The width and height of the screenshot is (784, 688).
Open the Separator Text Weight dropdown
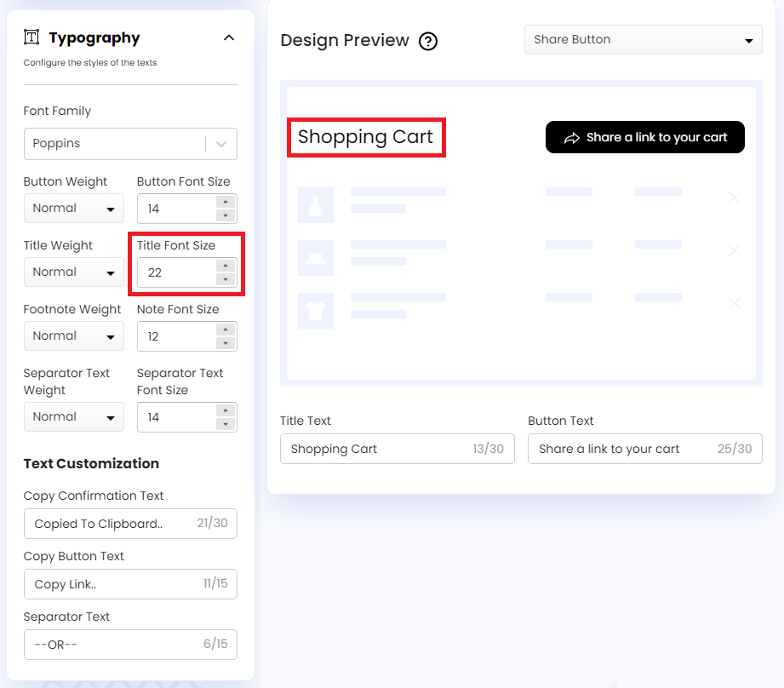point(73,416)
